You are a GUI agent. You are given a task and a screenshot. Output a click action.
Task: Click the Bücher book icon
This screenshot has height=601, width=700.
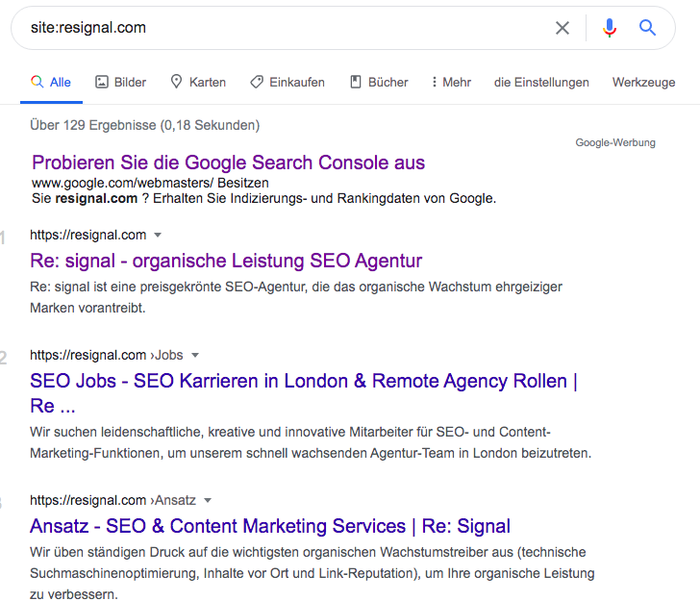(x=356, y=82)
